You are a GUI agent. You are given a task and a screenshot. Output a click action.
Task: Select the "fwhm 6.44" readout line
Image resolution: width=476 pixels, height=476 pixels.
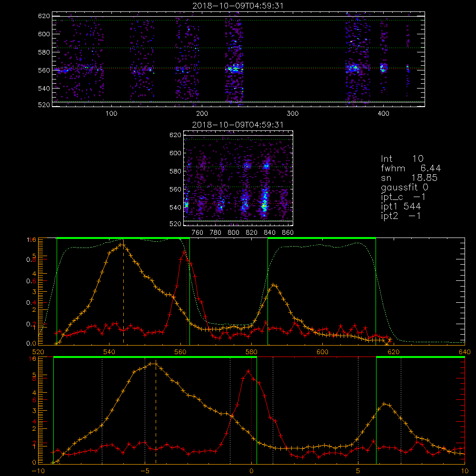411,168
